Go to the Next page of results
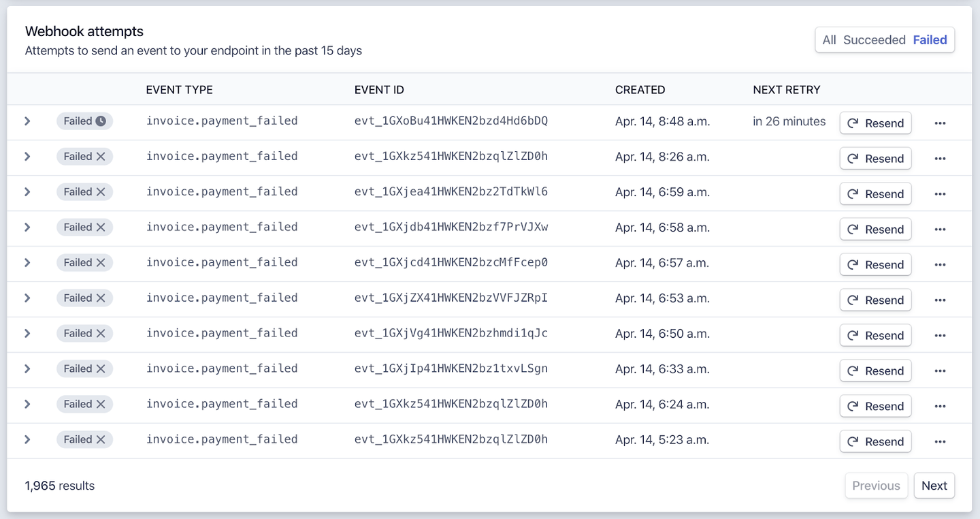The image size is (980, 519). [934, 485]
